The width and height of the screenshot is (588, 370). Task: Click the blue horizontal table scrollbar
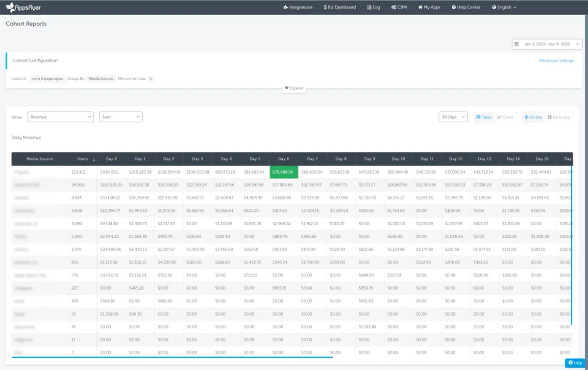coord(172,357)
